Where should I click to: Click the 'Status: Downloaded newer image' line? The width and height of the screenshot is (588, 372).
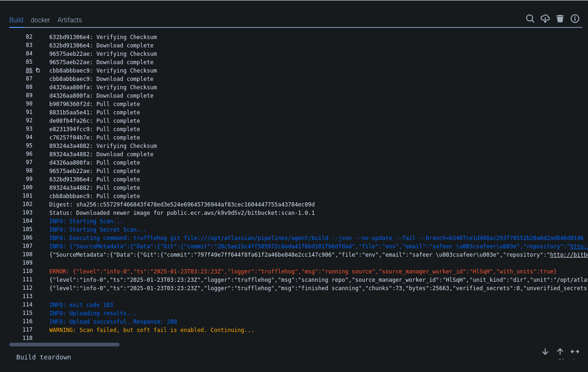(x=182, y=213)
